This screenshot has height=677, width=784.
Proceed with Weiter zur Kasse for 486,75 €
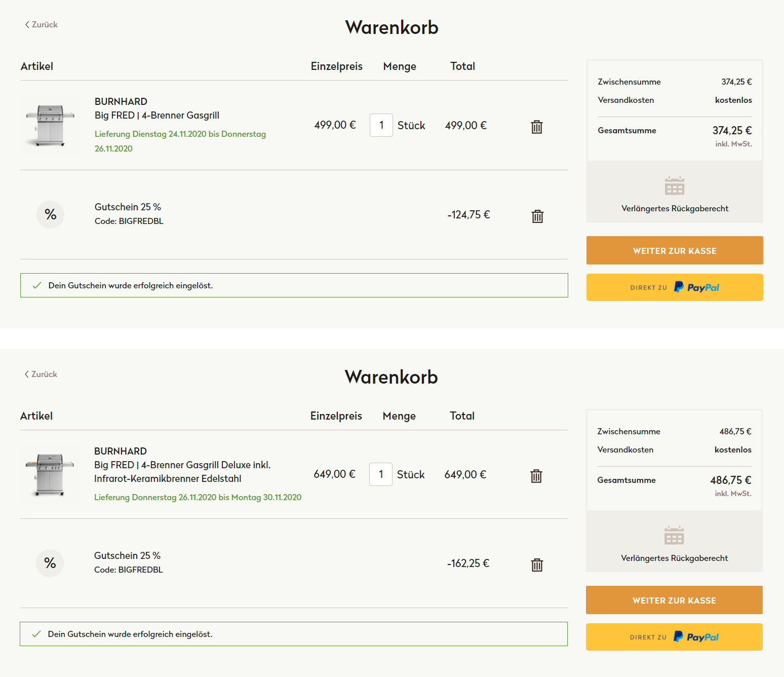click(674, 600)
